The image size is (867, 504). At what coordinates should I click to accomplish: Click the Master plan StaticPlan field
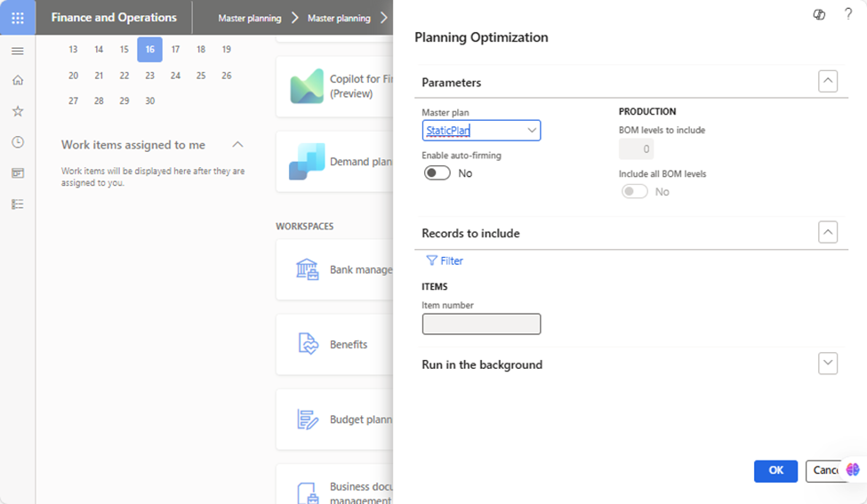click(481, 131)
